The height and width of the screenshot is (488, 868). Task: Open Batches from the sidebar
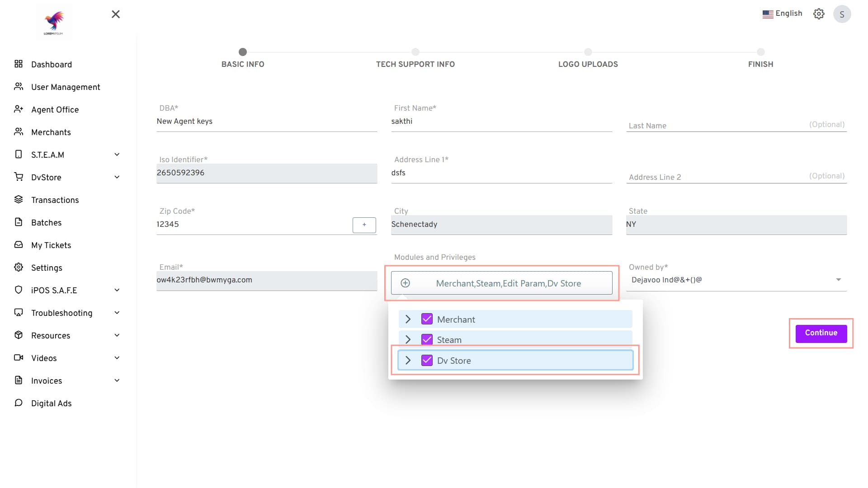[x=46, y=222]
